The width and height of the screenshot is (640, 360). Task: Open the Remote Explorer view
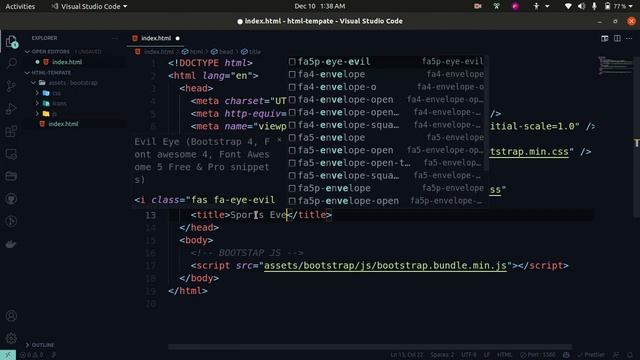(x=11, y=154)
